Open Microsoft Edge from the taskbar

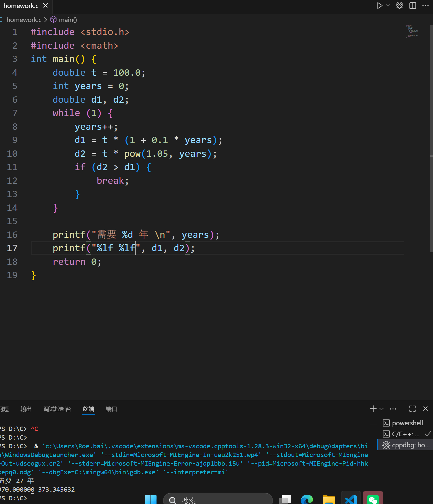[307, 499]
